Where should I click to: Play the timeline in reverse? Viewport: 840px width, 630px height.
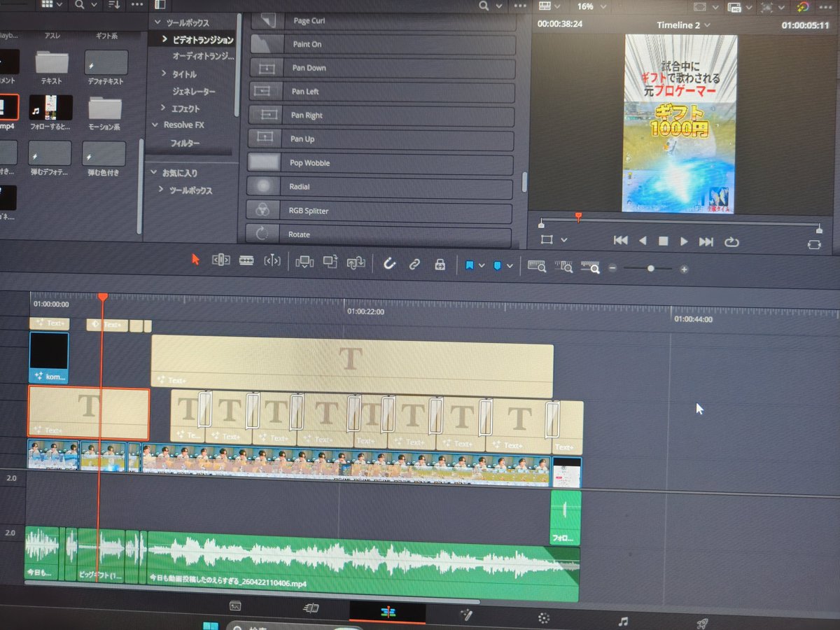click(x=643, y=241)
